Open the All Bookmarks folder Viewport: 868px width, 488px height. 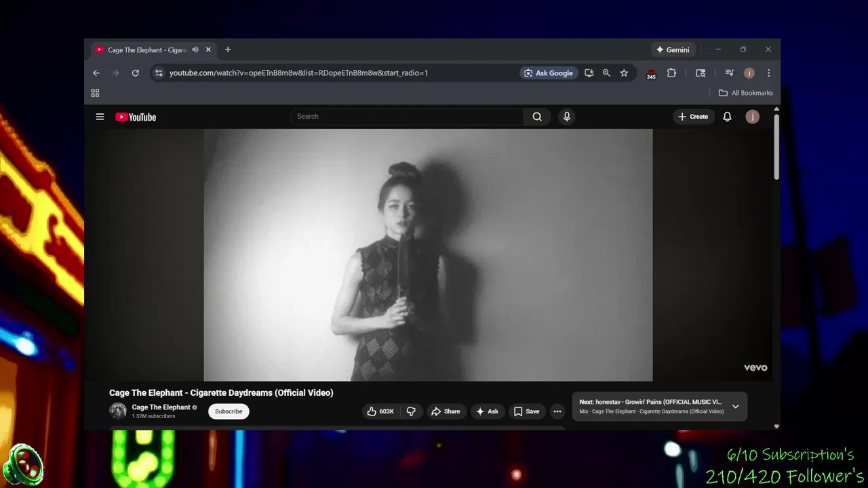(x=745, y=93)
